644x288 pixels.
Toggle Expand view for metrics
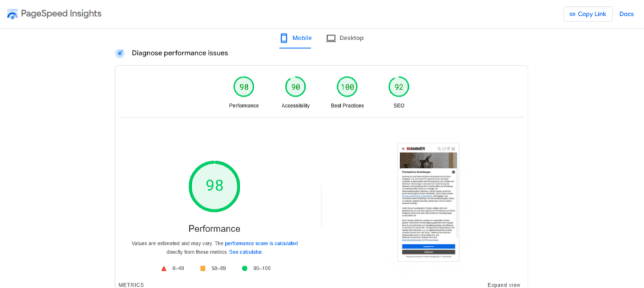coord(504,285)
